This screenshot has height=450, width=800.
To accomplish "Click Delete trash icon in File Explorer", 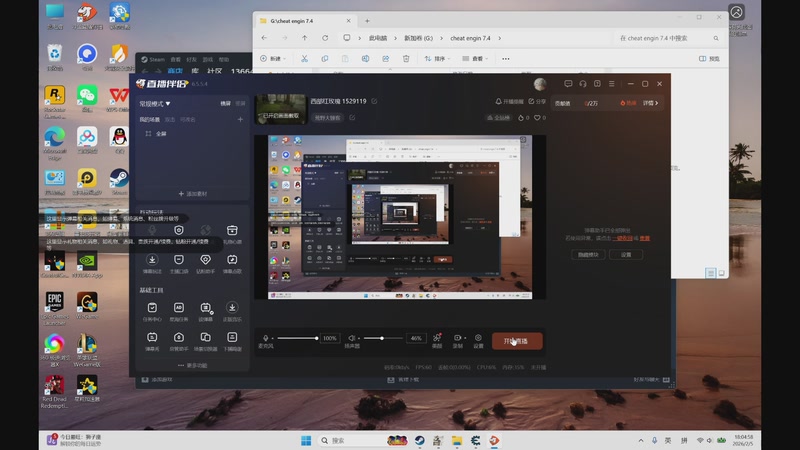I will coord(406,59).
